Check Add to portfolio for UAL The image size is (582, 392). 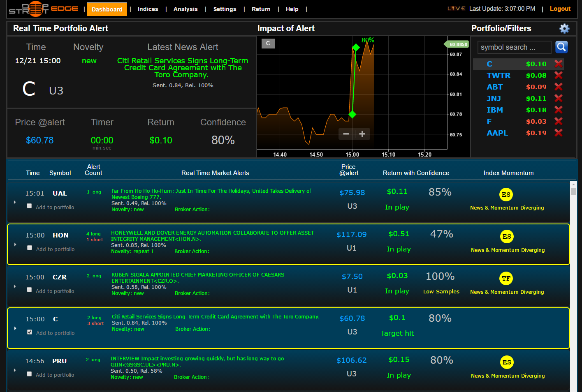click(x=29, y=206)
